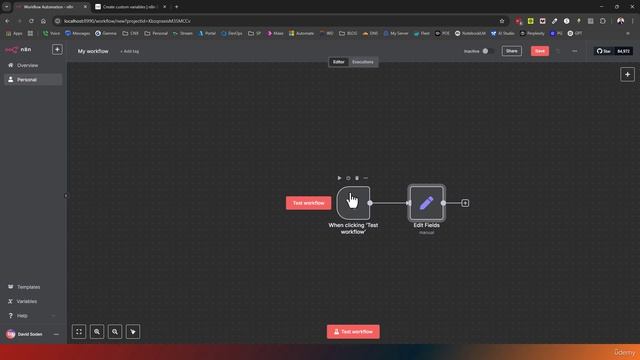Toggle the workflow Inactive switch
This screenshot has width=640, height=360.
(488, 51)
